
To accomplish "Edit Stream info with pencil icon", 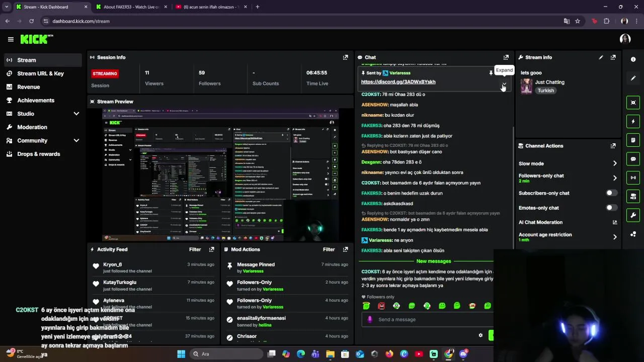I will click(601, 57).
